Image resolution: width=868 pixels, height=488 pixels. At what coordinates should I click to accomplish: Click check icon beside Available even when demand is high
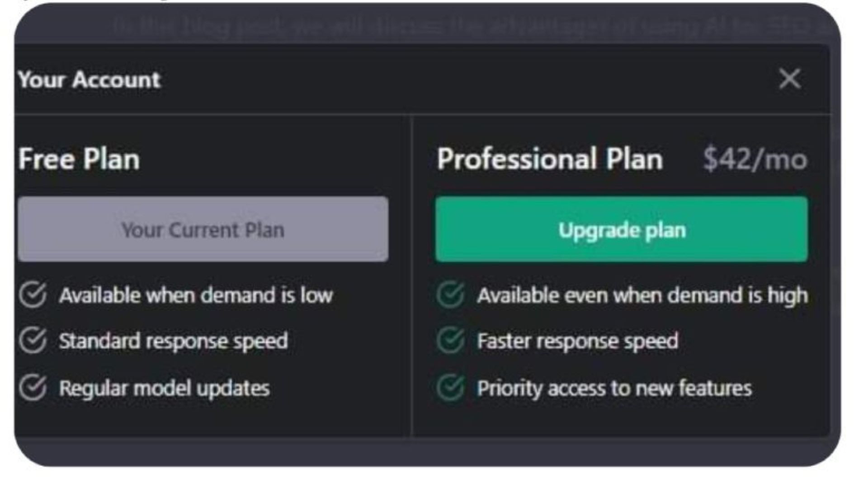pos(451,295)
